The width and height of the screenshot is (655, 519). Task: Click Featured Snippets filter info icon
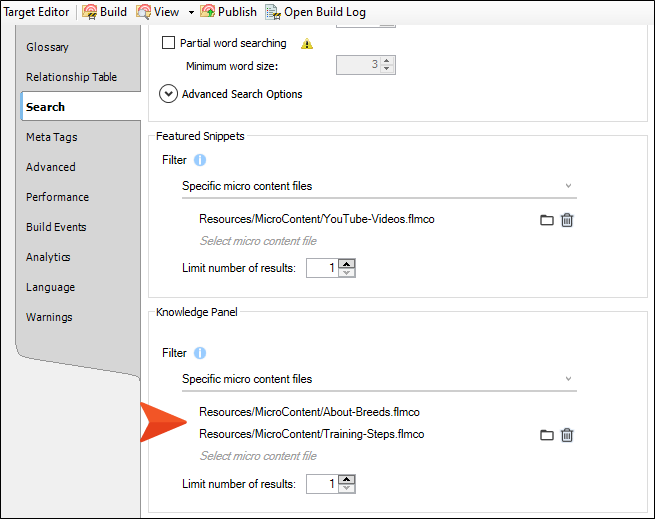[200, 160]
